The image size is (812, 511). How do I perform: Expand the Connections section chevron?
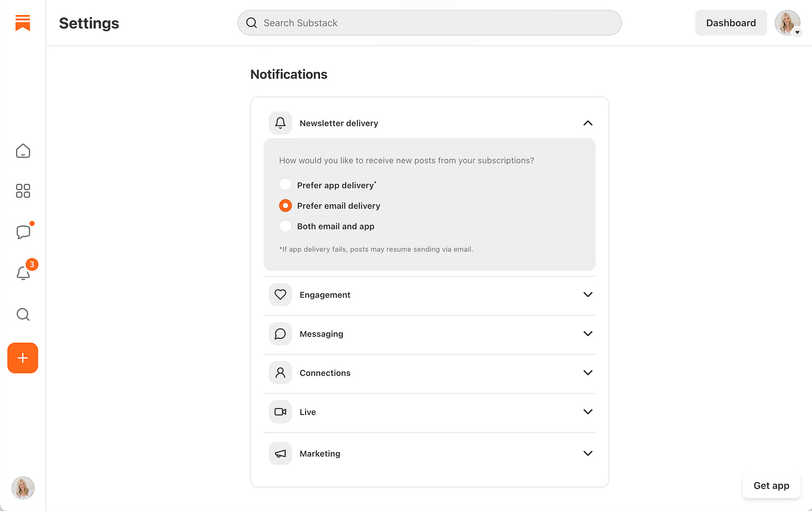coord(588,373)
